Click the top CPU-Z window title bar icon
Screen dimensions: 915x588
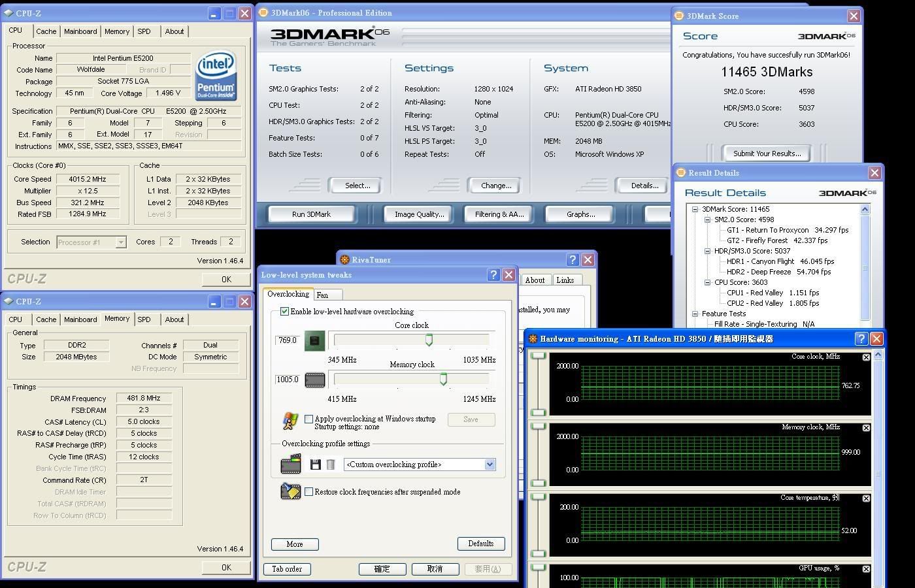(8, 13)
